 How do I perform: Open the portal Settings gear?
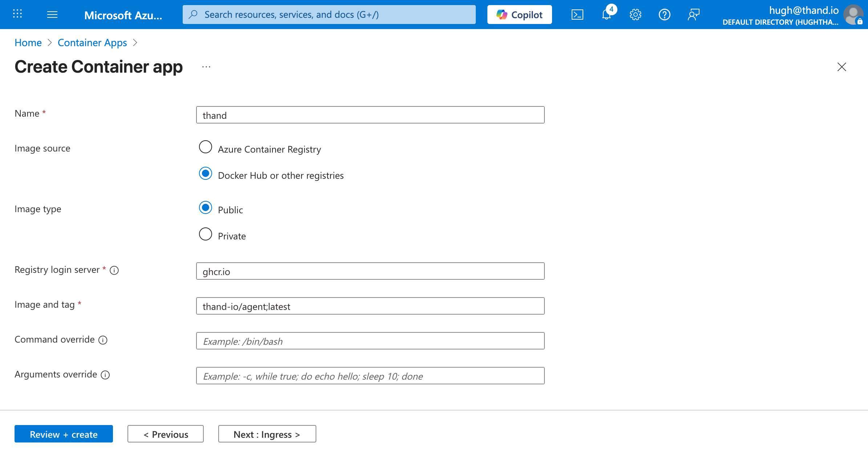635,15
